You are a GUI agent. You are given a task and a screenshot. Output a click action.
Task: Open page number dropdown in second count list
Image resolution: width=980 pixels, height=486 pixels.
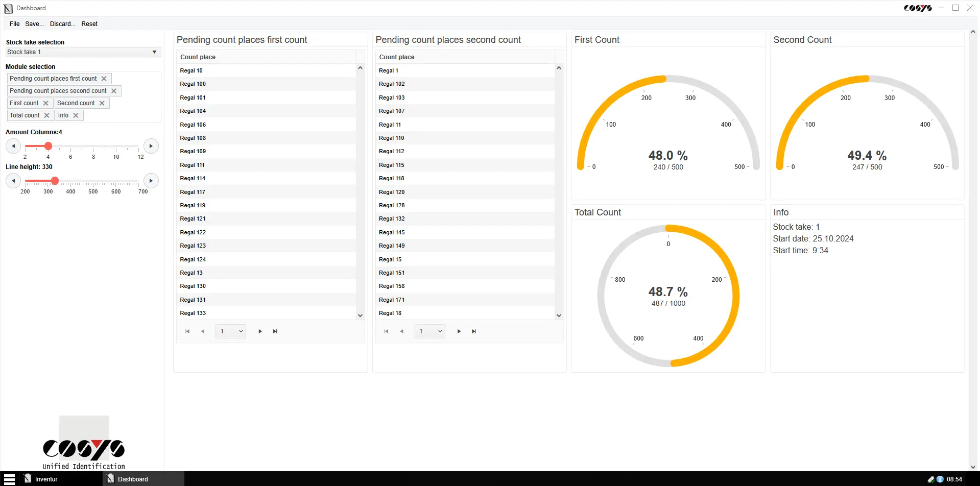(430, 331)
